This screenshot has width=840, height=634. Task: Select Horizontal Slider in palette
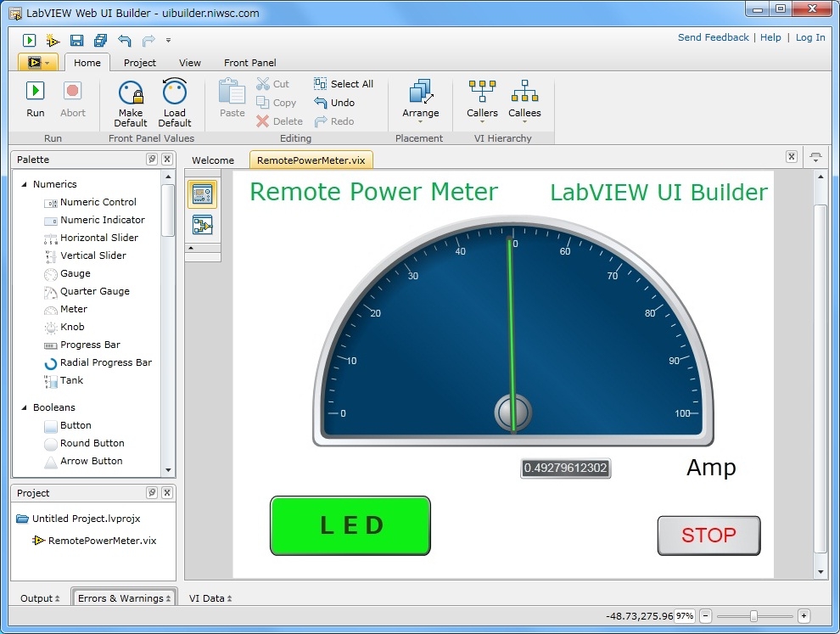pos(91,238)
